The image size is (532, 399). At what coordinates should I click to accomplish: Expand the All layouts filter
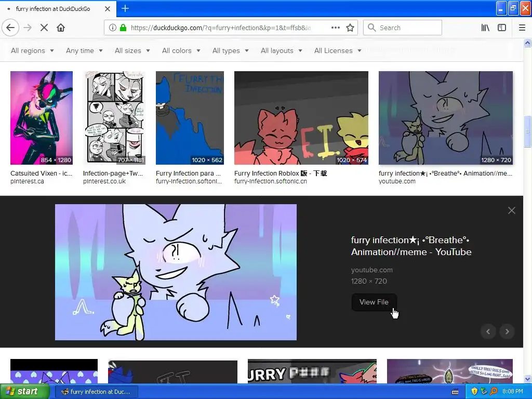[281, 50]
